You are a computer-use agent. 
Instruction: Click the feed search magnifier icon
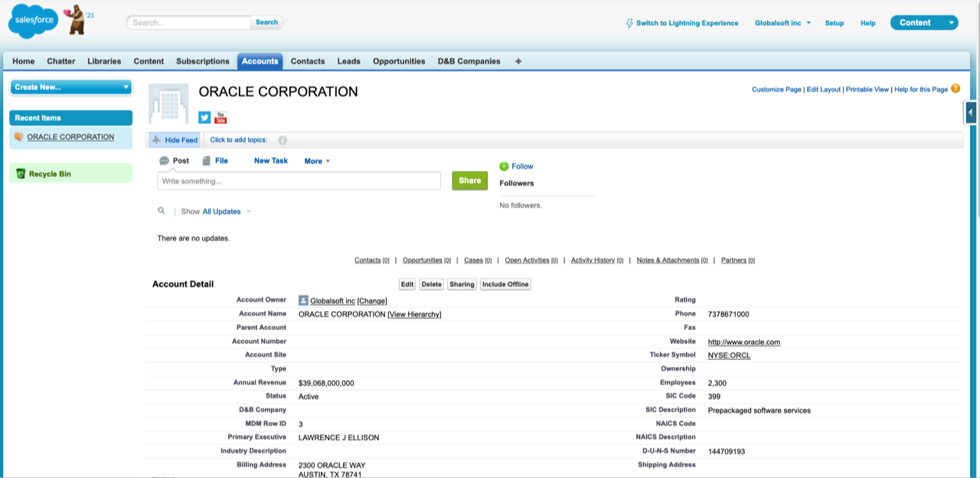click(x=162, y=211)
